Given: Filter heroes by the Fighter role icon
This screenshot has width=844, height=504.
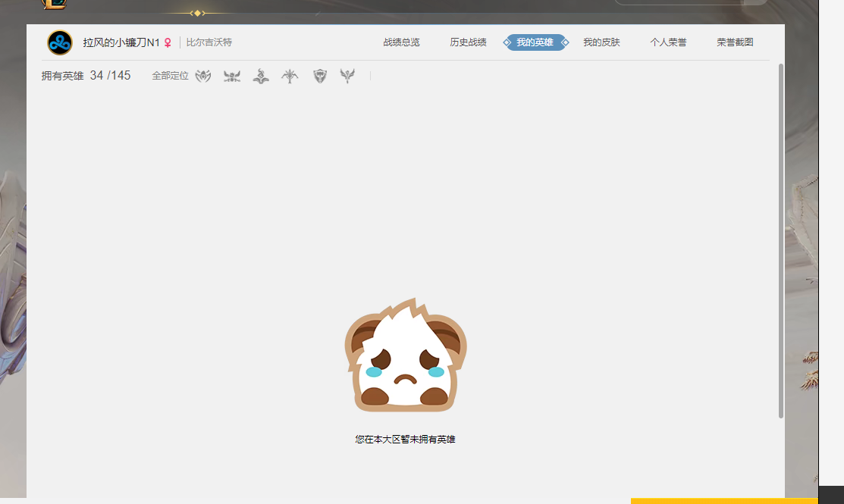Looking at the screenshot, I should 232,76.
